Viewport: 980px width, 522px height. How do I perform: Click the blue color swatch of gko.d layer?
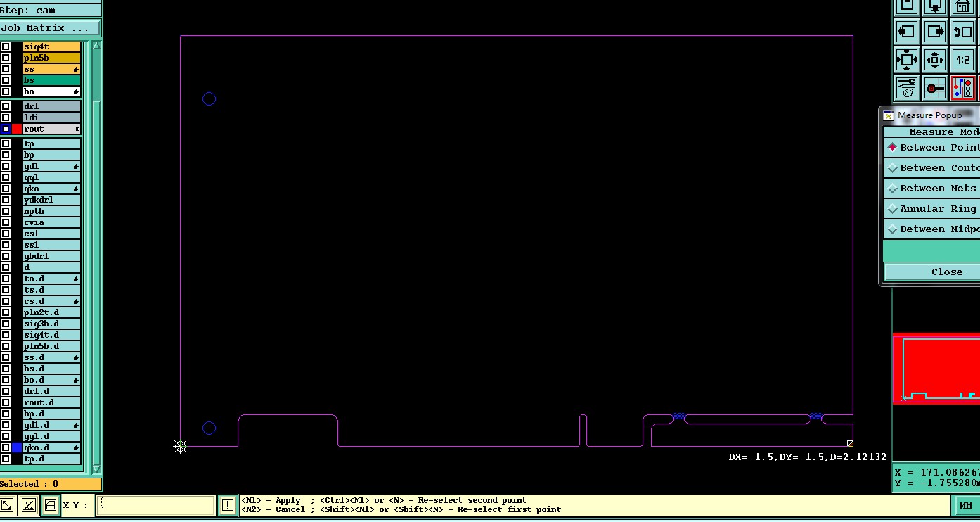click(x=17, y=447)
